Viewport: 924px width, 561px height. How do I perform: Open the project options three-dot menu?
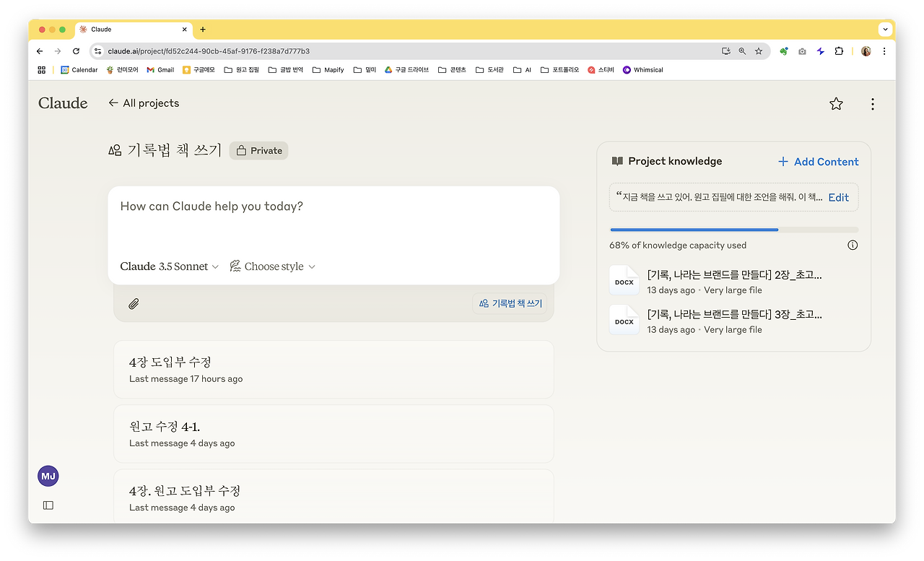pos(873,103)
